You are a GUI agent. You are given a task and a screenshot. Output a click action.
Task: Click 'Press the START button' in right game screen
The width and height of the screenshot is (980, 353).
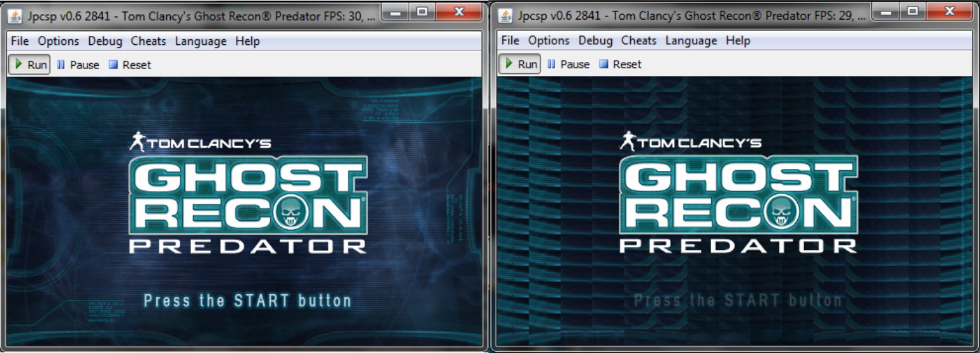[738, 300]
